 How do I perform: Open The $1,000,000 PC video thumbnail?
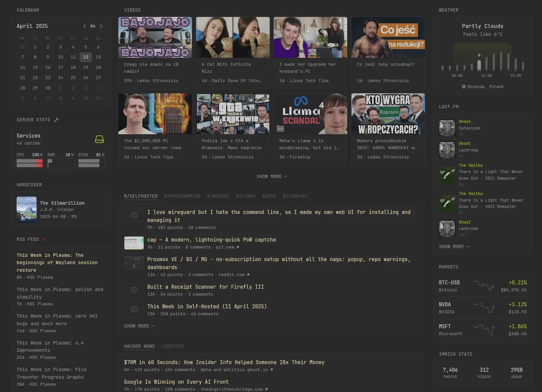click(x=155, y=114)
